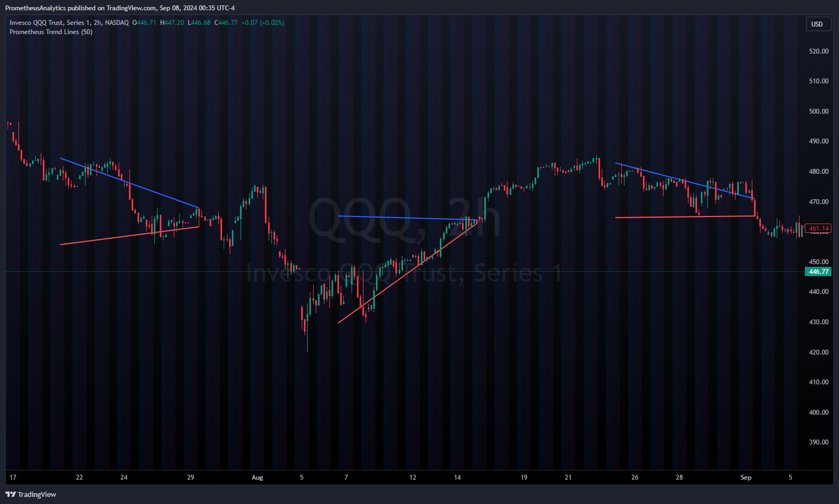Screen dimensions: 839x504
Task: Click the close value C446.77 in the header
Action: pos(226,23)
